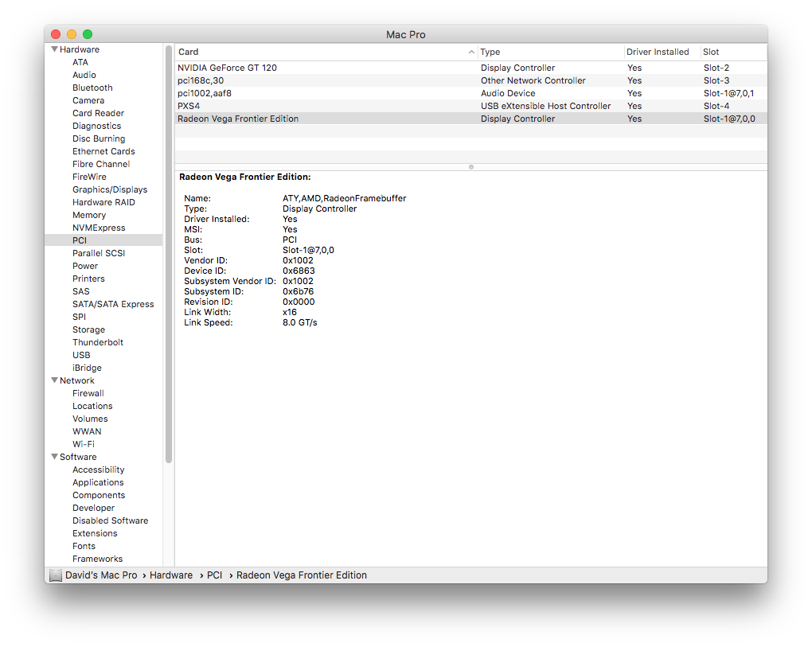Open Graphics/Displays in the sidebar
This screenshot has width=812, height=647.
tap(110, 189)
